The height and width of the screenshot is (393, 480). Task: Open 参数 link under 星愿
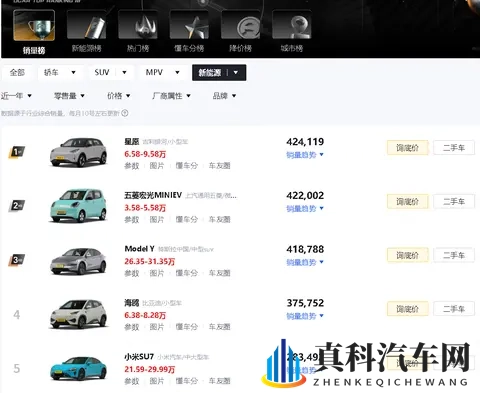click(x=132, y=166)
